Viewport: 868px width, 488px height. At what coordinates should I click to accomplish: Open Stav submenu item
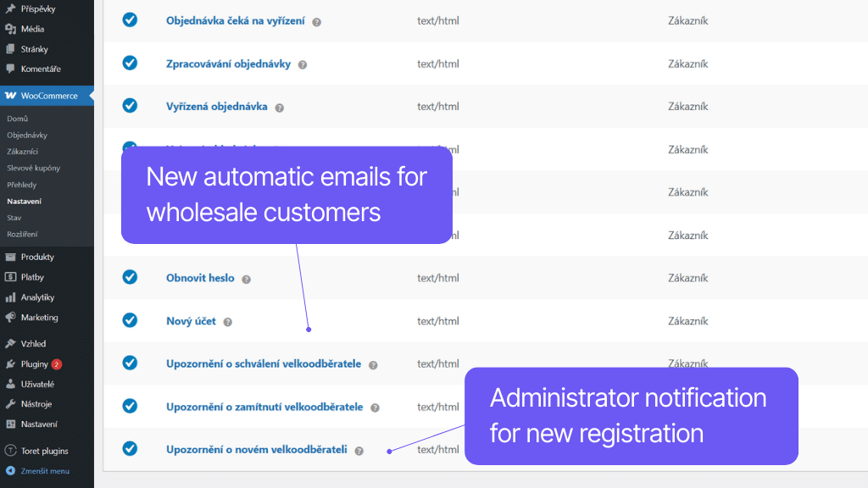(x=14, y=218)
